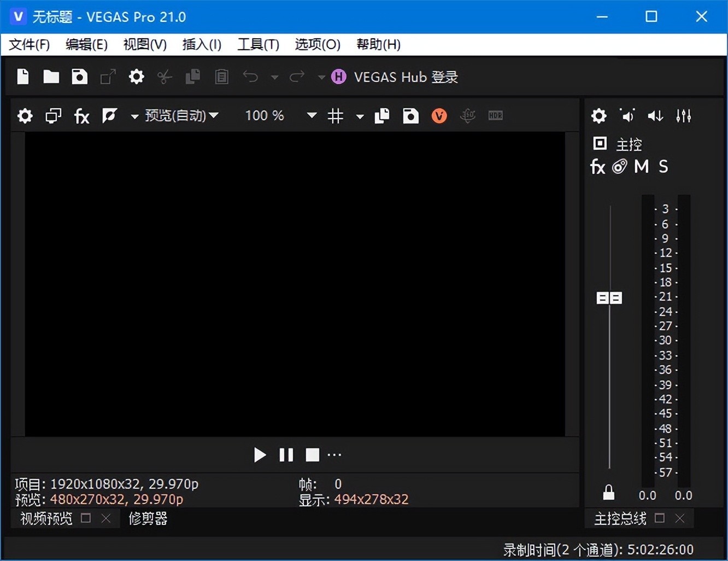Open a project with the folder icon
The image size is (728, 561).
coord(51,77)
